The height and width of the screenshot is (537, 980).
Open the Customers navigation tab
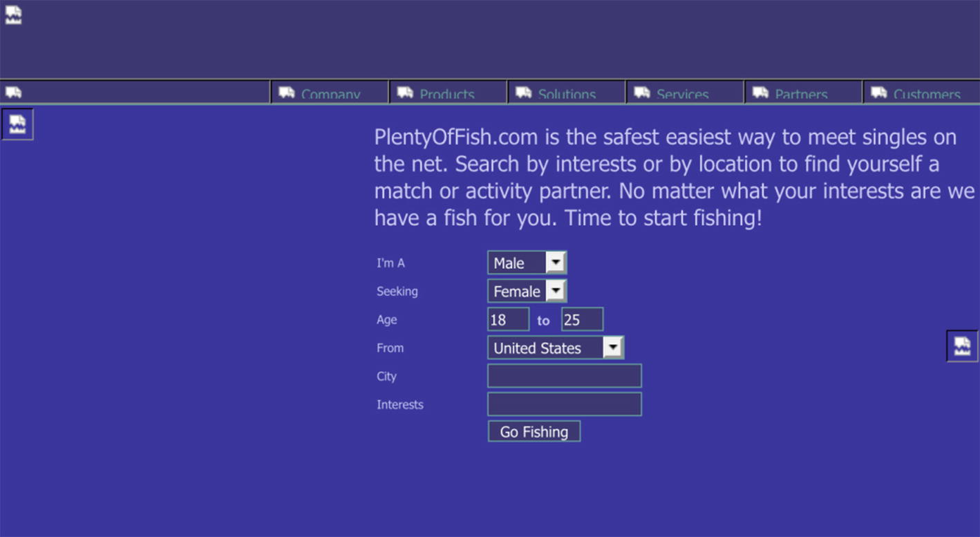click(921, 93)
